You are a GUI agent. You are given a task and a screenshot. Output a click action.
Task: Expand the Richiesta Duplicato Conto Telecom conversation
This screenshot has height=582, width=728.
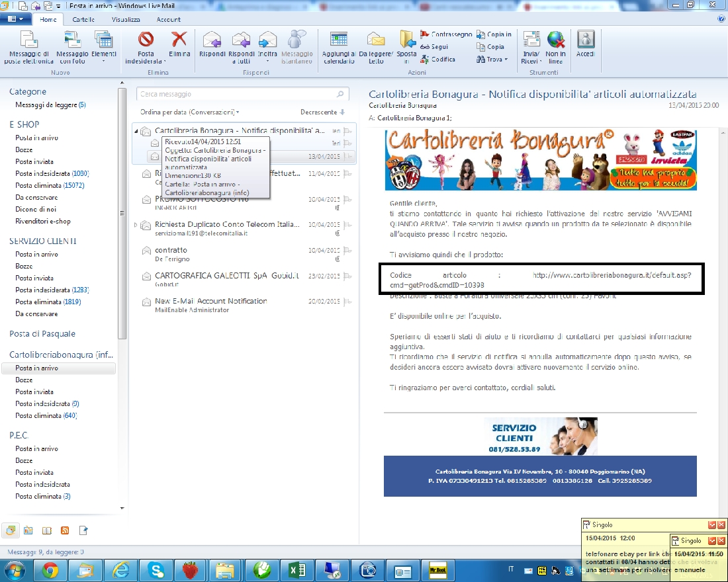136,225
